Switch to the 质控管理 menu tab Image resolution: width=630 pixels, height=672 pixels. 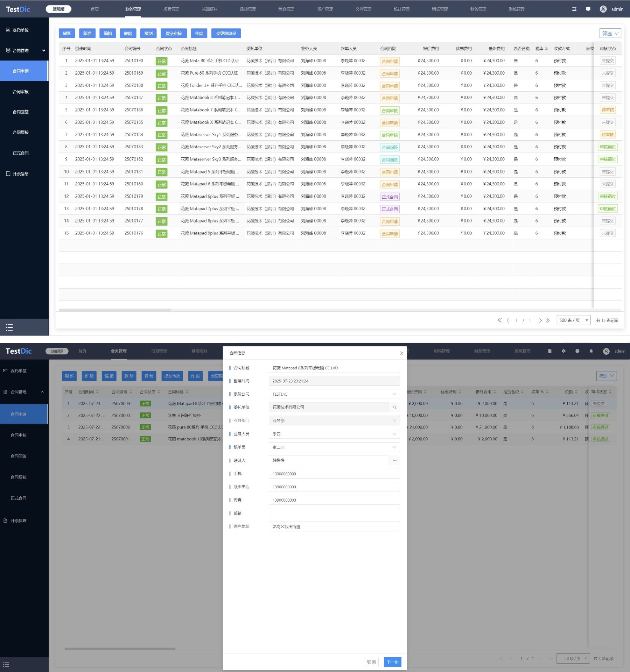pos(248,9)
